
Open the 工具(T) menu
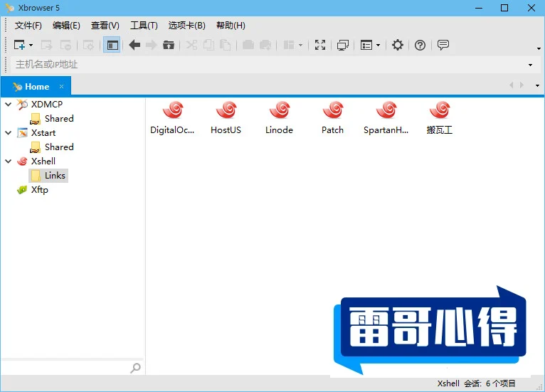(x=144, y=26)
